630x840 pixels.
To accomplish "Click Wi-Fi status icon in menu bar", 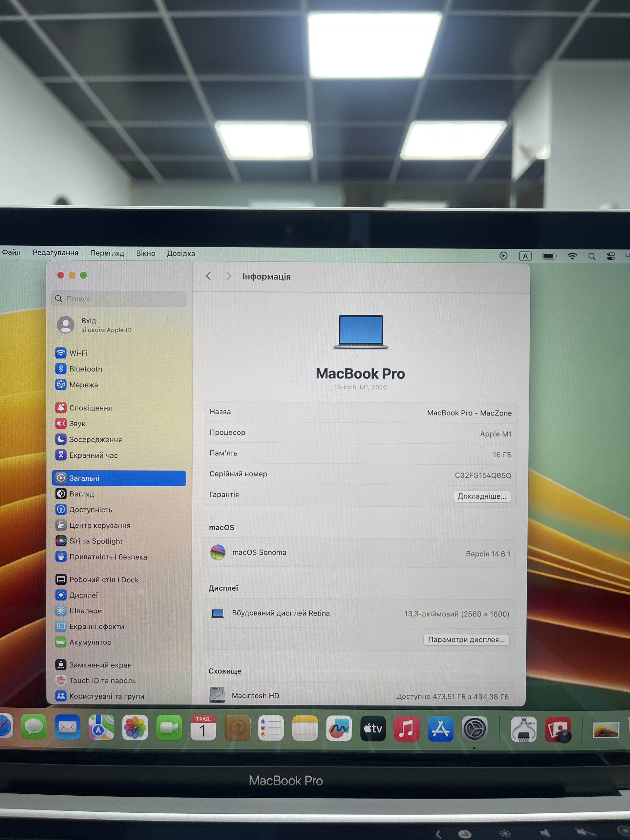I will 572,256.
